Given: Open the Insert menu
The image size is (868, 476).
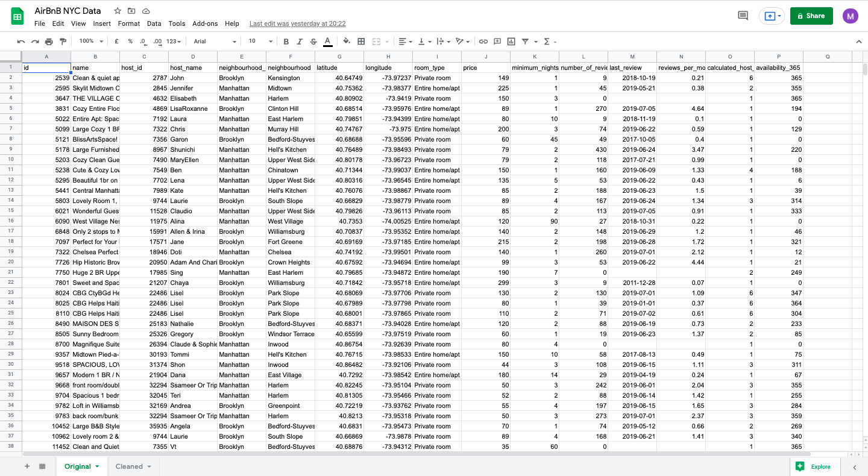Looking at the screenshot, I should pos(102,23).
